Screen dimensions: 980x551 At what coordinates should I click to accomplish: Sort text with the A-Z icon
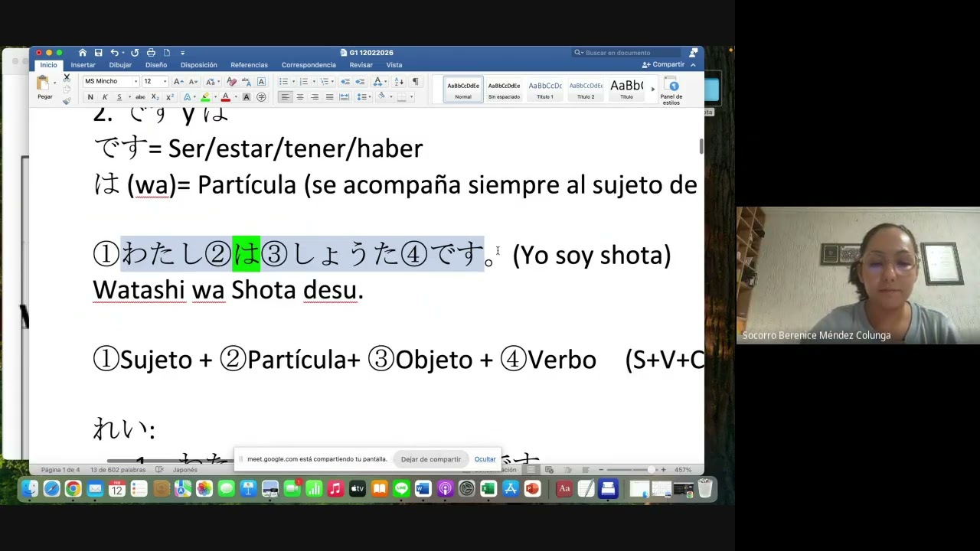pos(399,81)
